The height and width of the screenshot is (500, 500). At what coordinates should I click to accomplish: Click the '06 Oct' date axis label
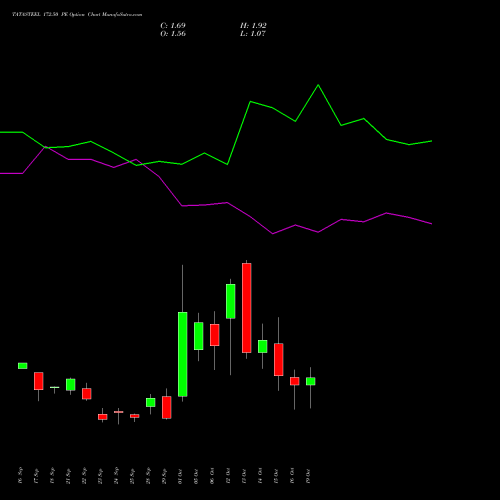(212, 476)
